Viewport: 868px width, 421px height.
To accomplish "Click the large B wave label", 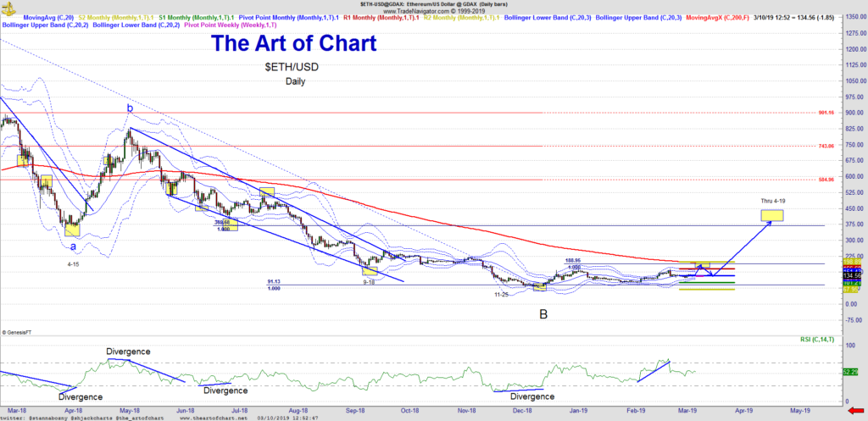I will pyautogui.click(x=542, y=314).
